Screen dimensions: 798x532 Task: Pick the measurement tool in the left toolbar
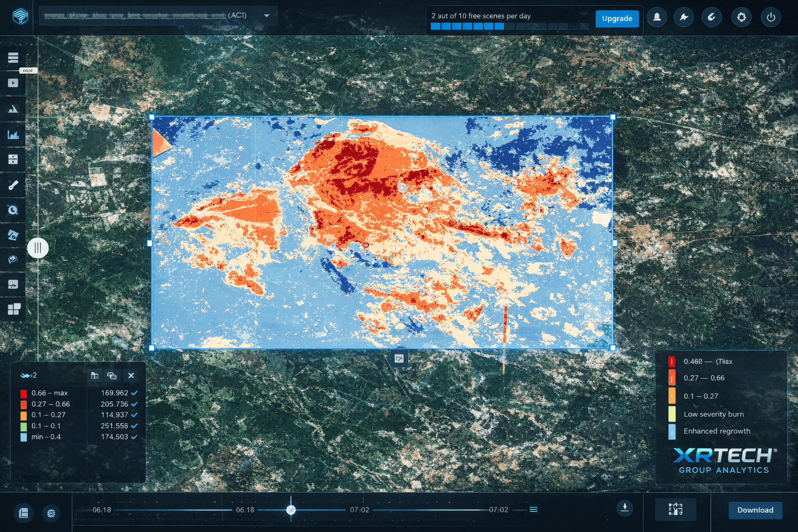pyautogui.click(x=13, y=185)
